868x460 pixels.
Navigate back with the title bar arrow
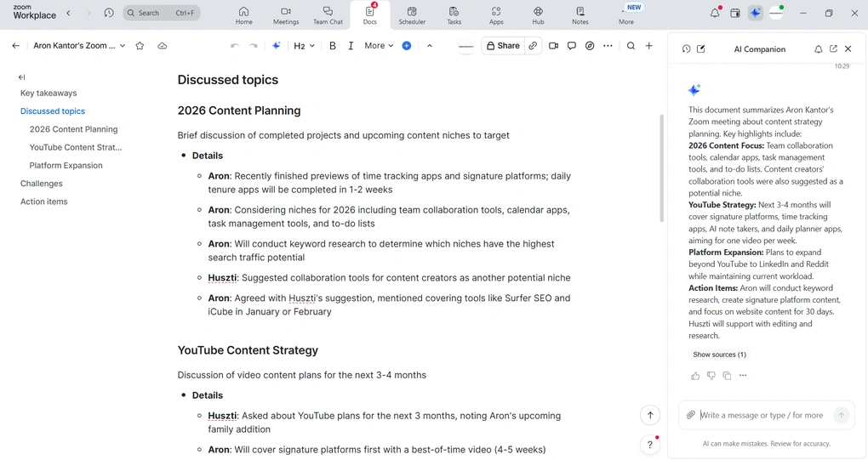coord(69,13)
